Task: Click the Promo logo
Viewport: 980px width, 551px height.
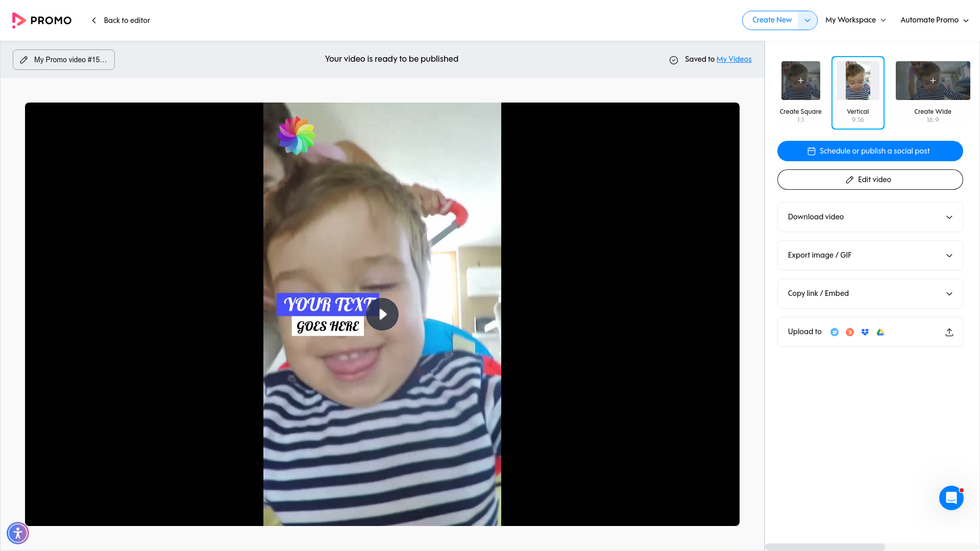Action: pos(41,20)
